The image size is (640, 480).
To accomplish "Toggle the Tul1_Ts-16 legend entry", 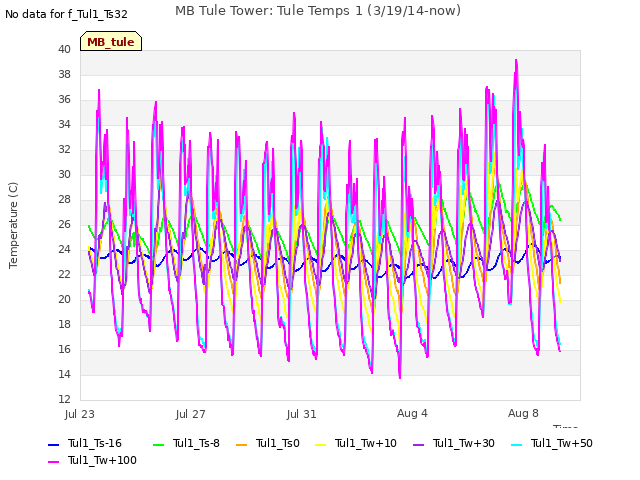I will click(x=85, y=443).
